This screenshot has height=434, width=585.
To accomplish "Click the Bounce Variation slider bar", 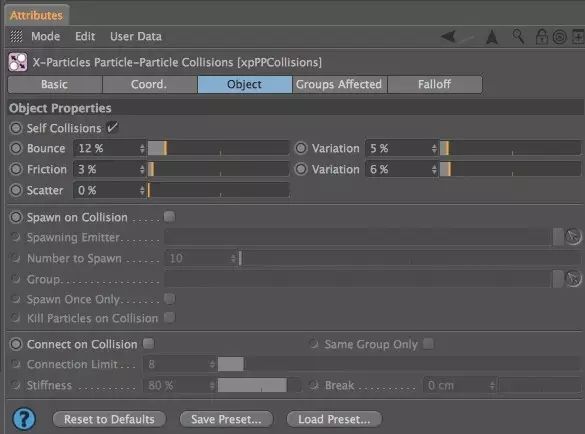I will click(x=510, y=148).
